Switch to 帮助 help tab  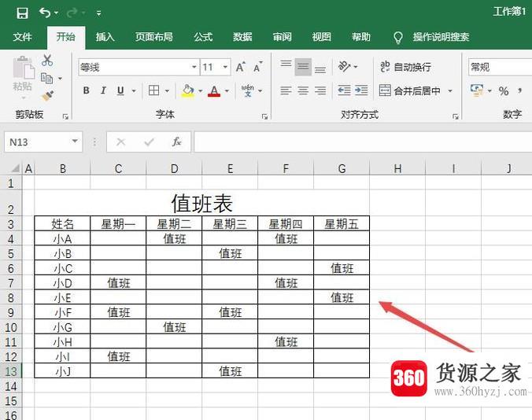tap(361, 37)
